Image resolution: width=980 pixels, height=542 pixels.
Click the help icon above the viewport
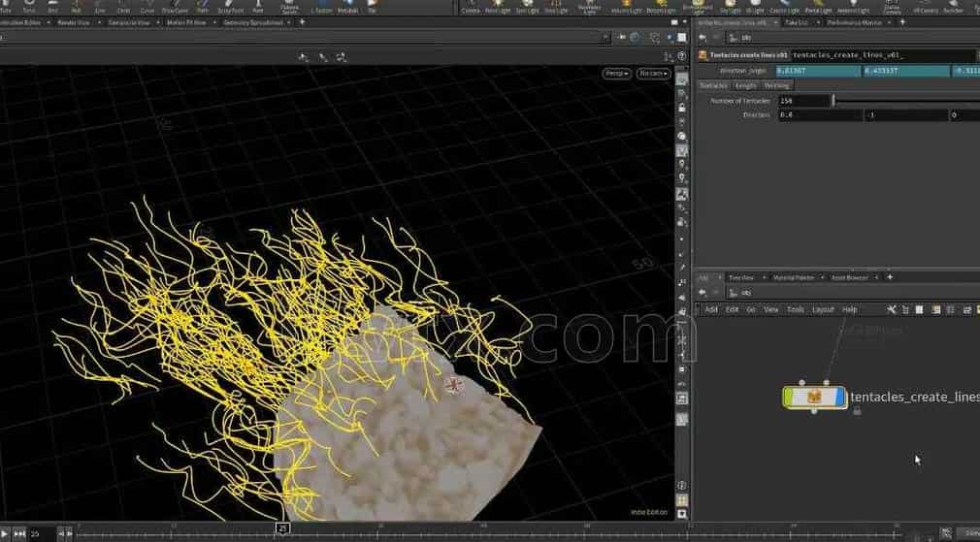point(682,56)
